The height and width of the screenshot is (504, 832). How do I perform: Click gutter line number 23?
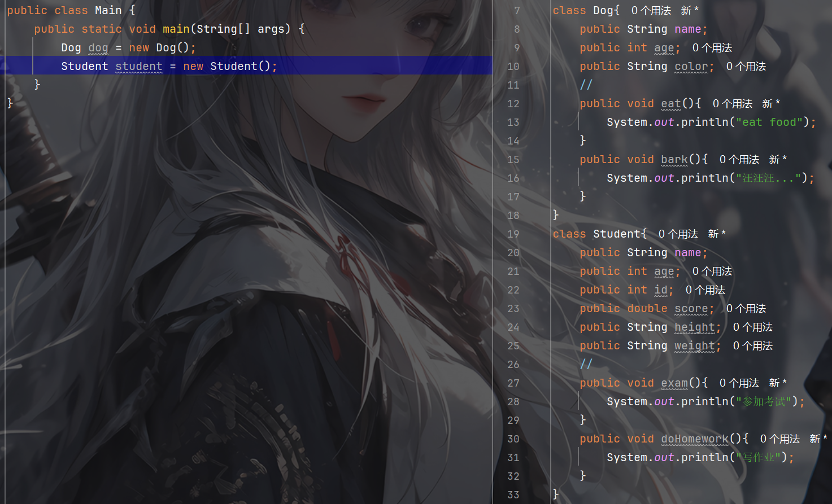513,308
